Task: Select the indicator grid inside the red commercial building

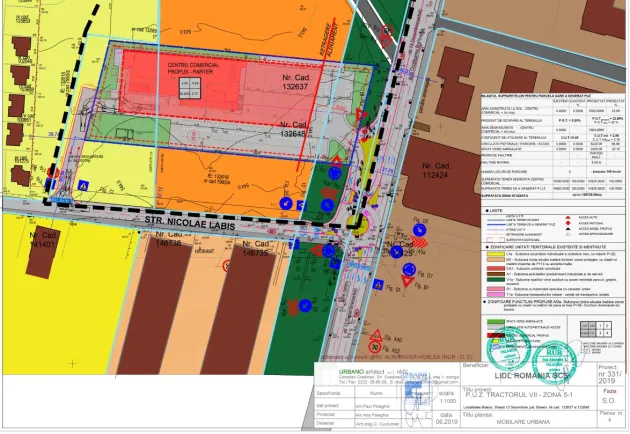Action: (x=190, y=88)
